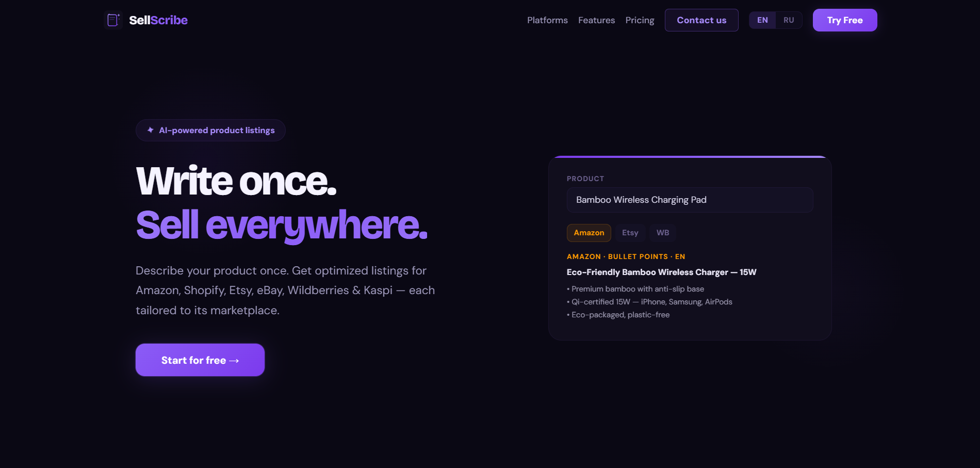Click the purple gradient bar above the product card

tap(690, 156)
